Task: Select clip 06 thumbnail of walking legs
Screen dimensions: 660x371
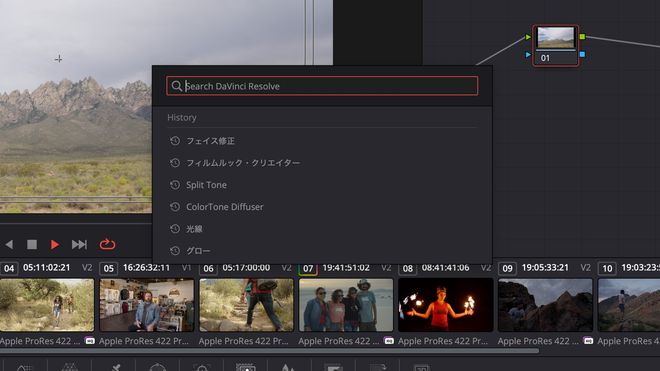Action: (x=246, y=305)
